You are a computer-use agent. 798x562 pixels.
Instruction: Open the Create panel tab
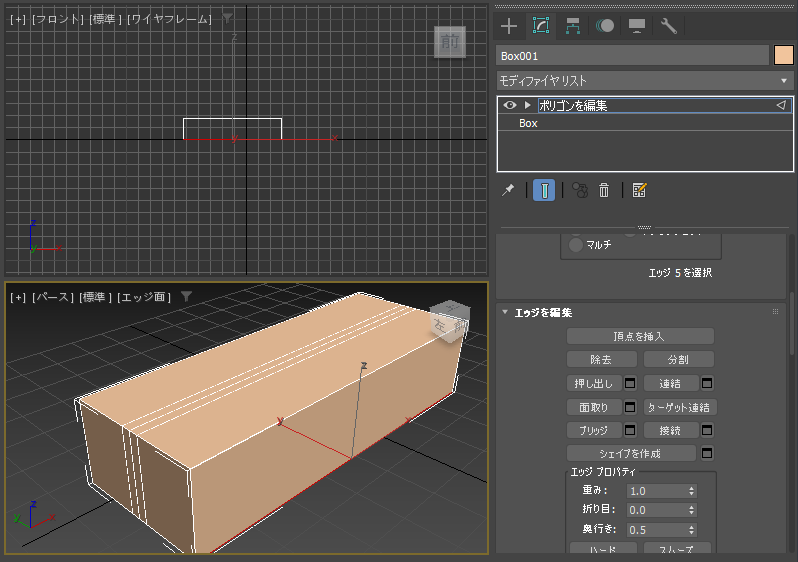click(509, 26)
